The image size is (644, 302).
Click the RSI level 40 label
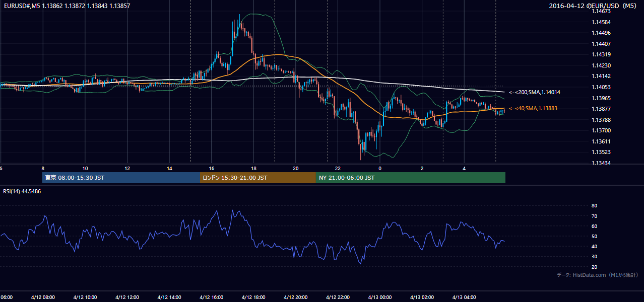click(594, 246)
